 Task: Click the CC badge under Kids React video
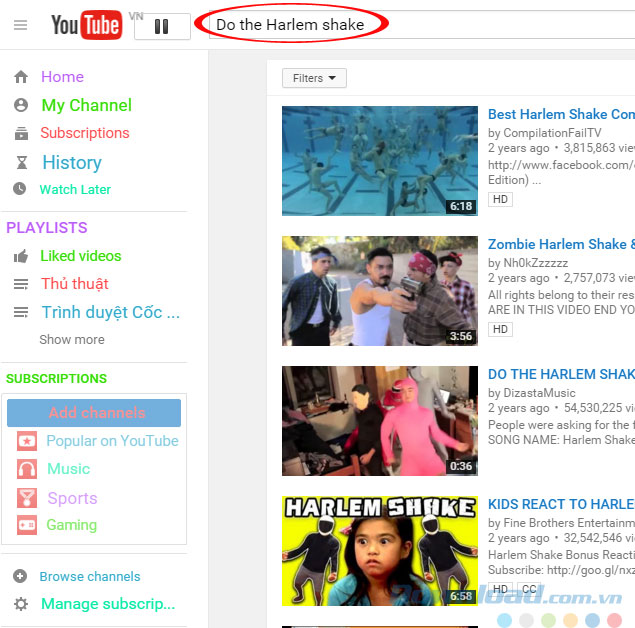point(529,589)
